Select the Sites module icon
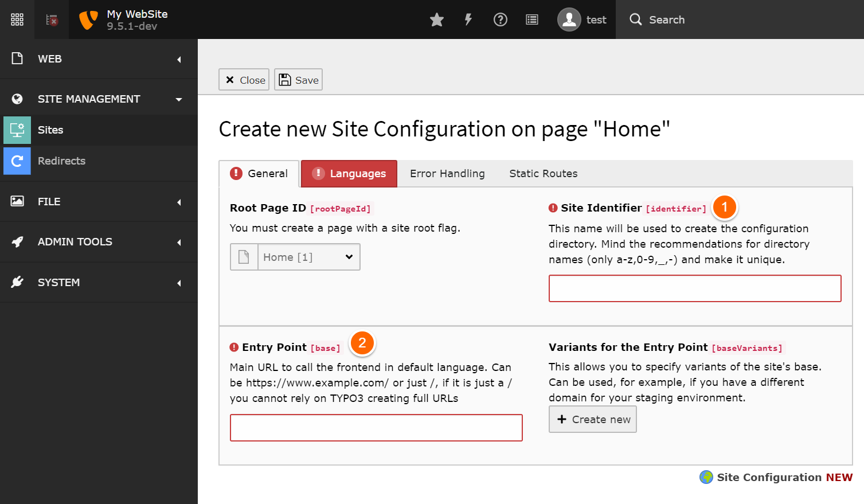Image resolution: width=864 pixels, height=504 pixels. [17, 130]
